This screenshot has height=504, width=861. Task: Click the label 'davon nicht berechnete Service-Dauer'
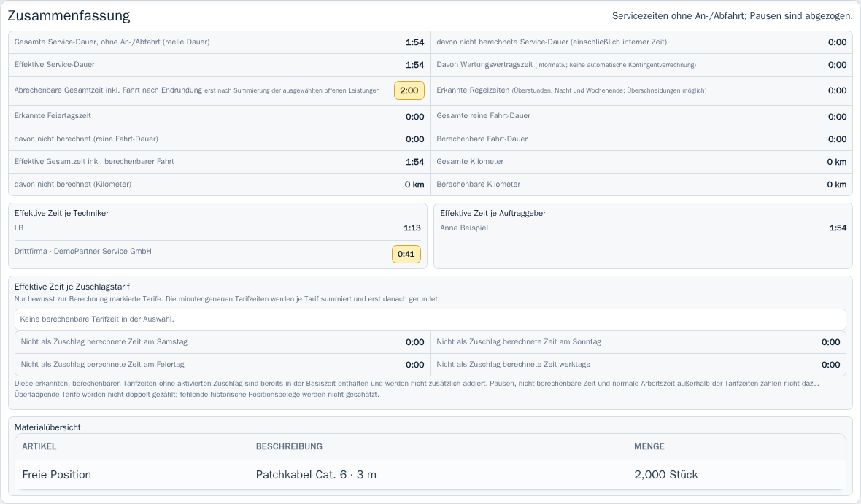click(503, 42)
